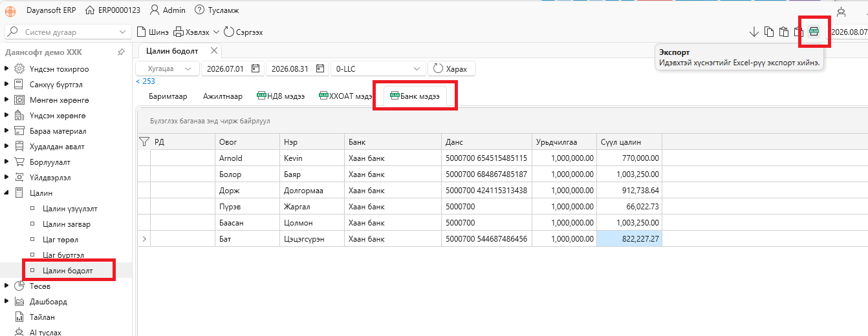The width and height of the screenshot is (868, 336).
Task: Click the Бараа материал box icon
Action: click(x=19, y=131)
